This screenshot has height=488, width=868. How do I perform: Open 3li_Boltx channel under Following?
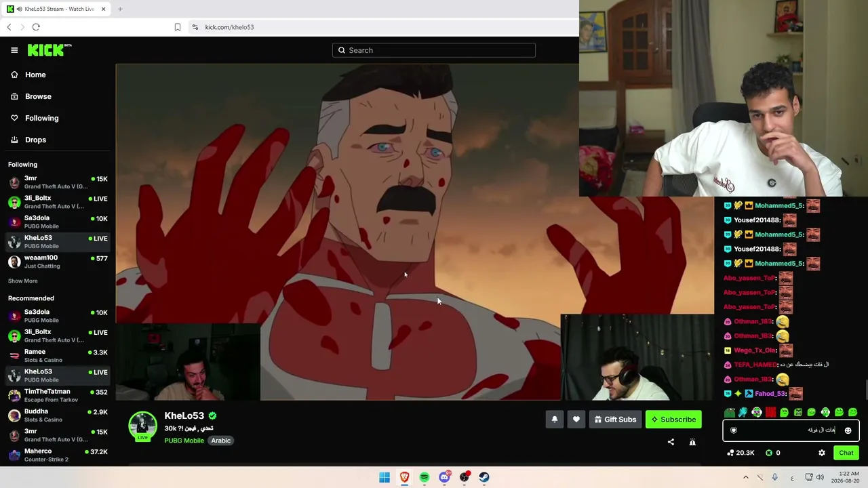58,202
